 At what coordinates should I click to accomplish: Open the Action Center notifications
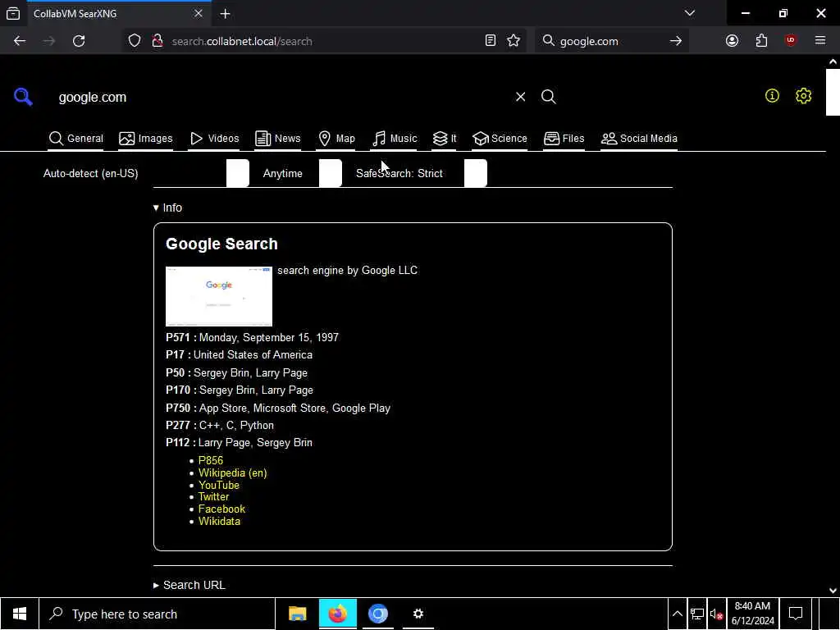click(796, 614)
